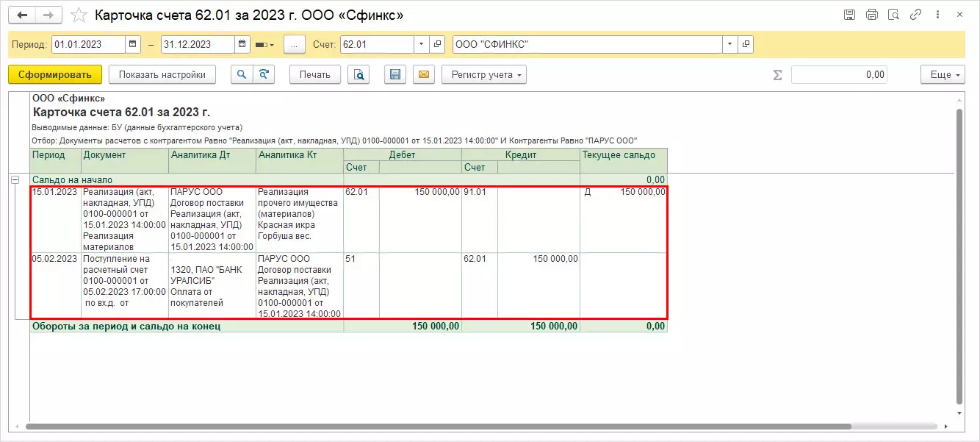Expand the organization ООО "СФИНКС" dropdown

pos(729,44)
